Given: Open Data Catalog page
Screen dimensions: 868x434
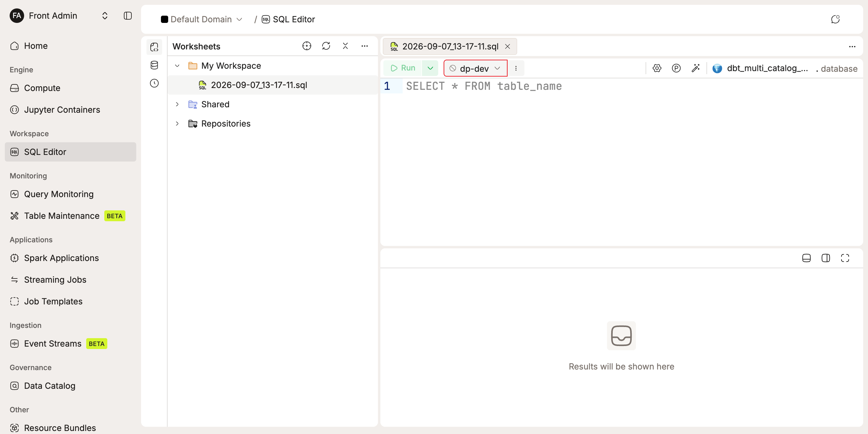Looking at the screenshot, I should pyautogui.click(x=71, y=386).
